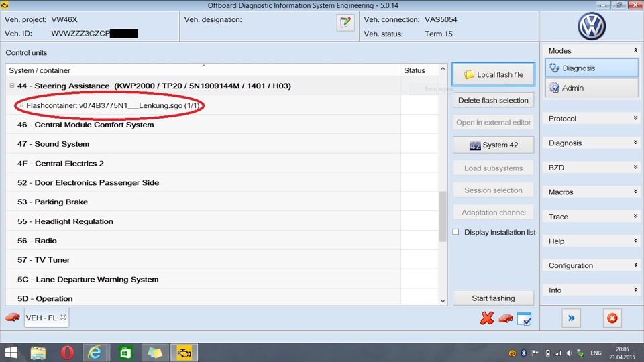Sort by System / container column header
This screenshot has width=644, height=362.
[x=203, y=70]
